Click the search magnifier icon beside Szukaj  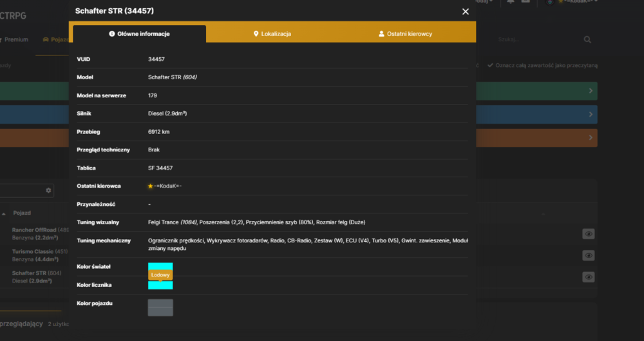tap(587, 39)
